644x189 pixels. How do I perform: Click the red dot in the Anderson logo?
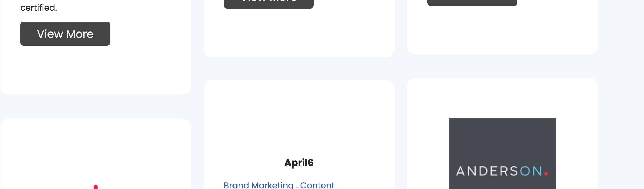point(546,174)
